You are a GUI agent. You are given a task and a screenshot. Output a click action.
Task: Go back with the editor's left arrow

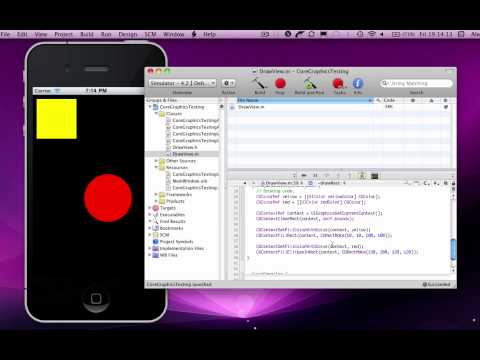(x=245, y=183)
